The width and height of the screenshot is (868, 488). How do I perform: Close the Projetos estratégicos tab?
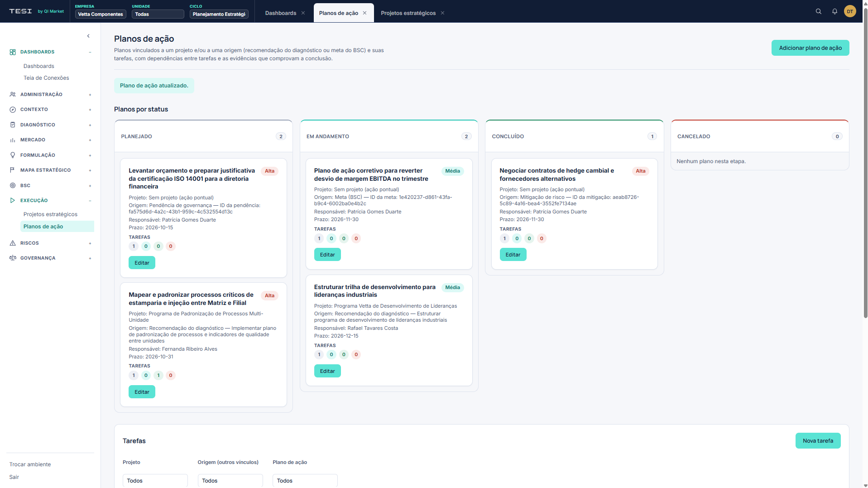[443, 13]
